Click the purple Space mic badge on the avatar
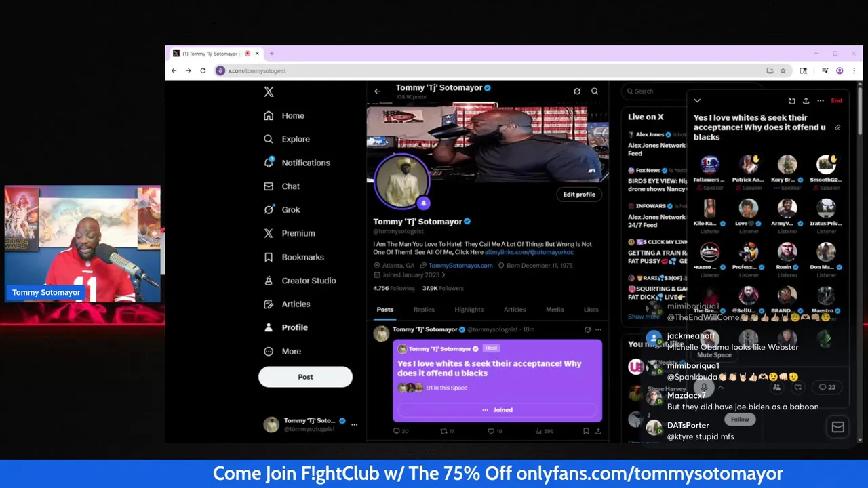Screen dimensions: 868x488 click(423, 202)
